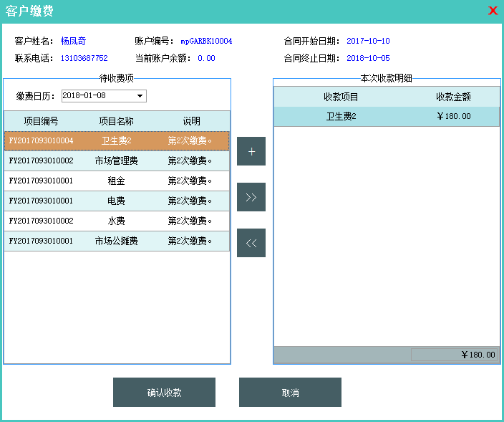The image size is (504, 422).
Task: Click the ¥180.00 total amount field
Action: pos(455,355)
